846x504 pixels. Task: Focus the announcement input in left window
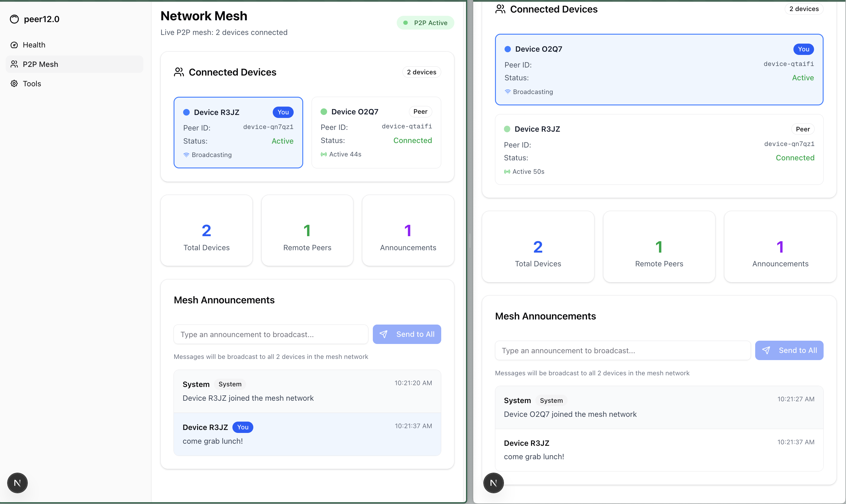click(270, 334)
